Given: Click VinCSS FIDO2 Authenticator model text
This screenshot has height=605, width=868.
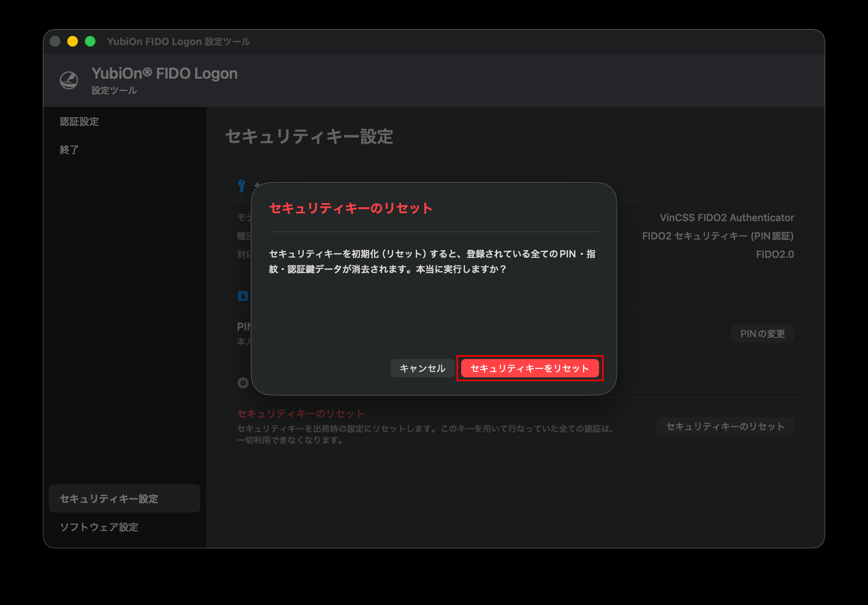Looking at the screenshot, I should [727, 218].
